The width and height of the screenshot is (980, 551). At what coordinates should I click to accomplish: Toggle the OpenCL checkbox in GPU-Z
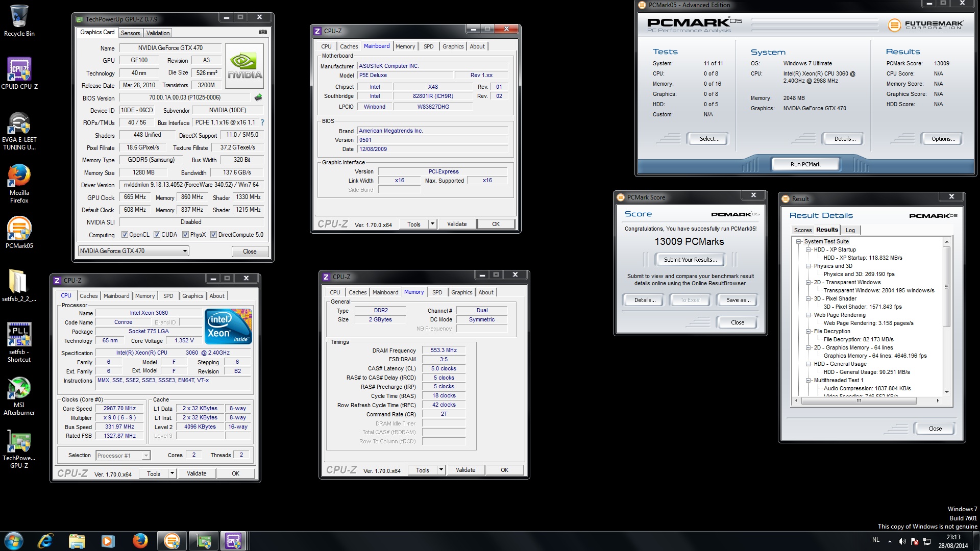click(125, 235)
